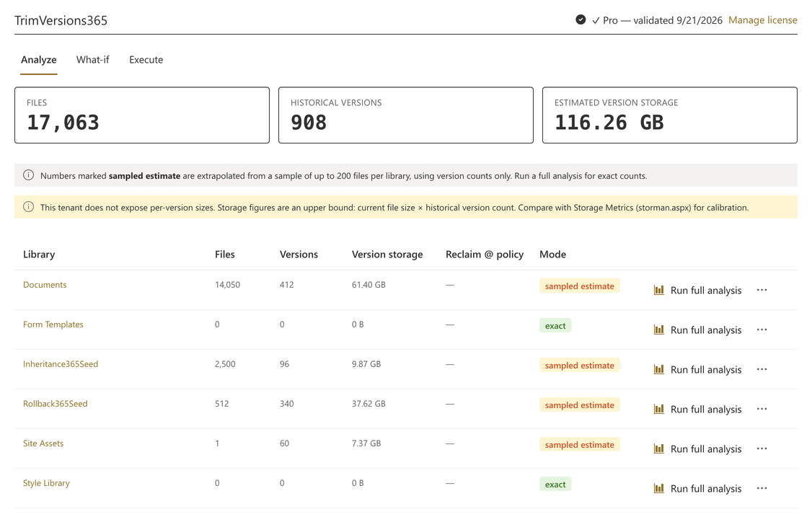
Task: Click the sampled estimate badge for Site Assets
Action: 580,445
